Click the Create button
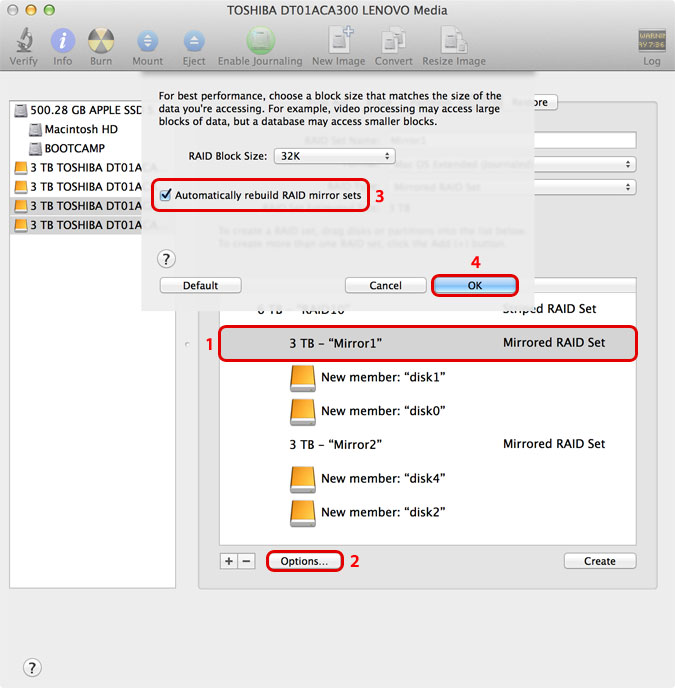Viewport: 675px width, 688px height. (599, 561)
